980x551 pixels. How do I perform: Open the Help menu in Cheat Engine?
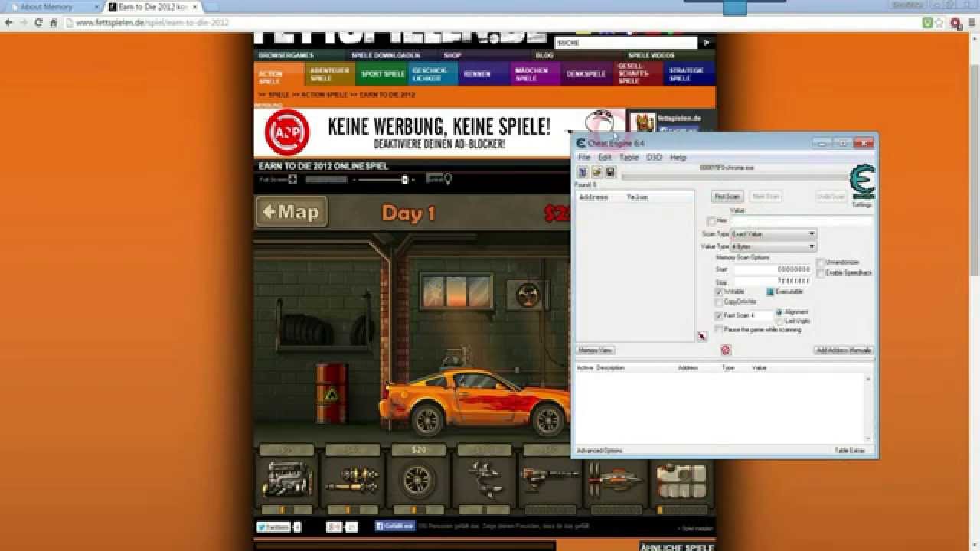click(x=678, y=157)
